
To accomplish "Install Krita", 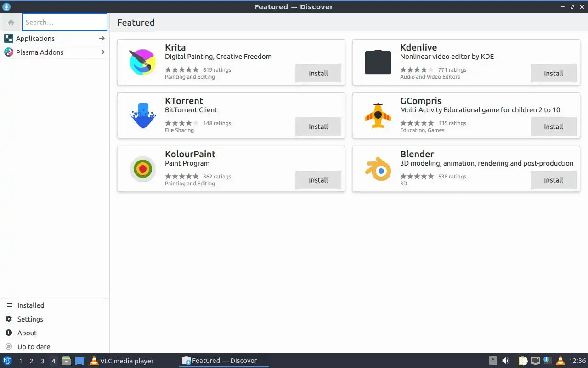I will [318, 73].
